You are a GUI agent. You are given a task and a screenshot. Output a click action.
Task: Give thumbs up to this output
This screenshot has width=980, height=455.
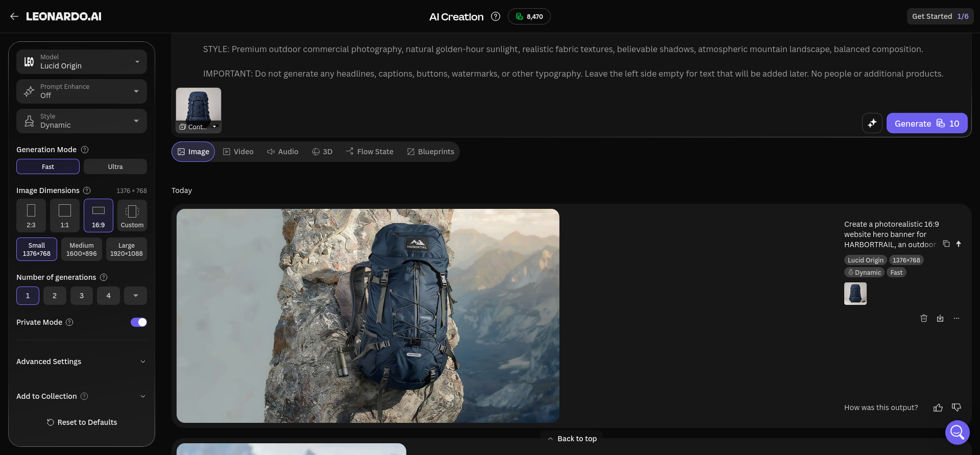[938, 408]
